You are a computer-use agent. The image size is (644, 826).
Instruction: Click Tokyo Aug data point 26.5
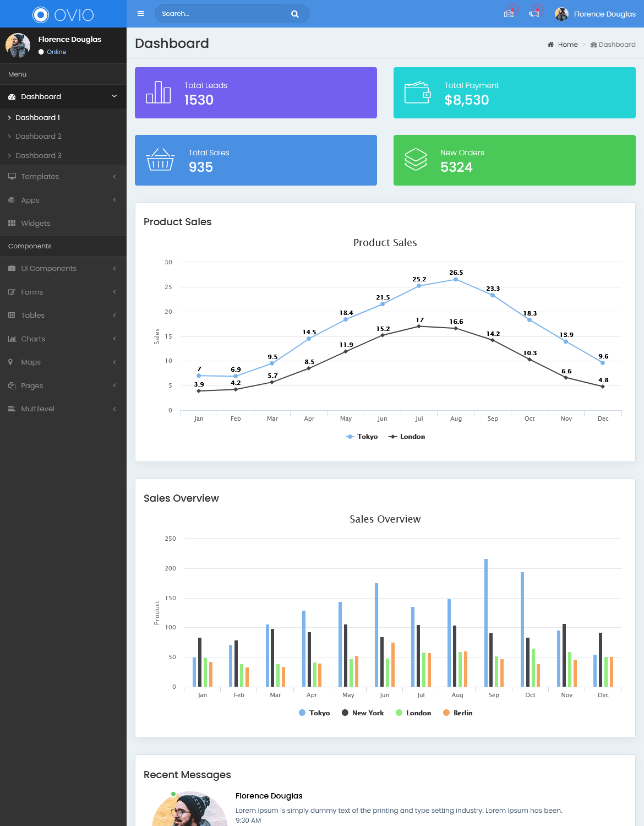[x=456, y=279]
